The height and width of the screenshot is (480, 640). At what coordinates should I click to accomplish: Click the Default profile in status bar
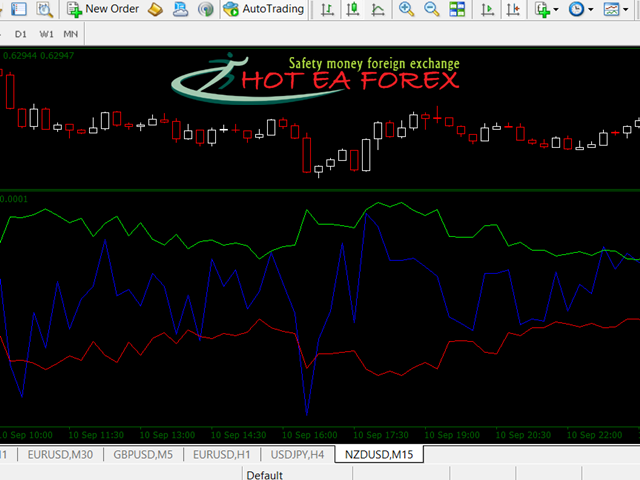coord(265,474)
